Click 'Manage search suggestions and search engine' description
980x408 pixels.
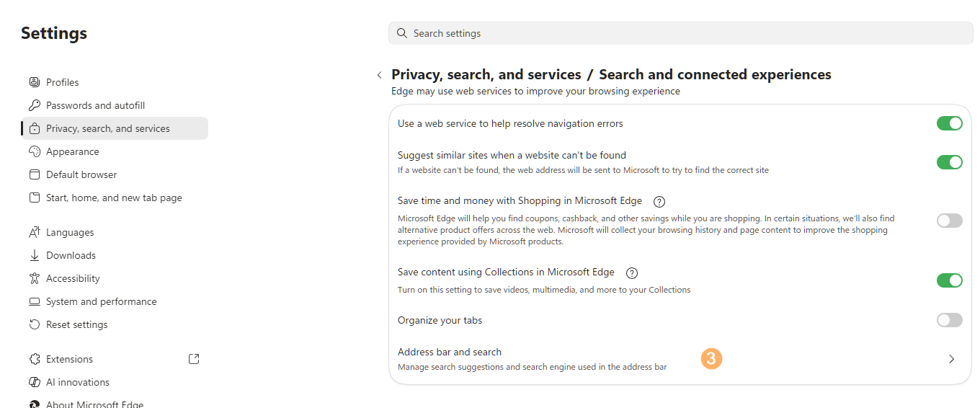(533, 367)
